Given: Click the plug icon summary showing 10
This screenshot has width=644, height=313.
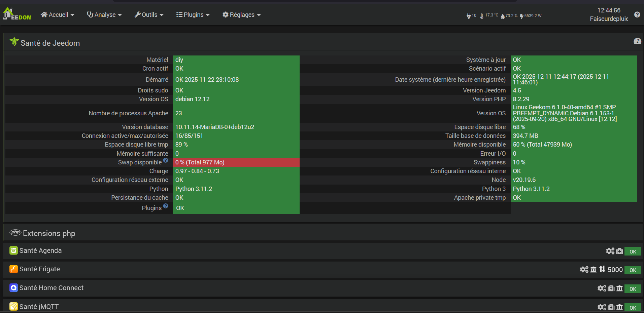Looking at the screenshot, I should [471, 16].
